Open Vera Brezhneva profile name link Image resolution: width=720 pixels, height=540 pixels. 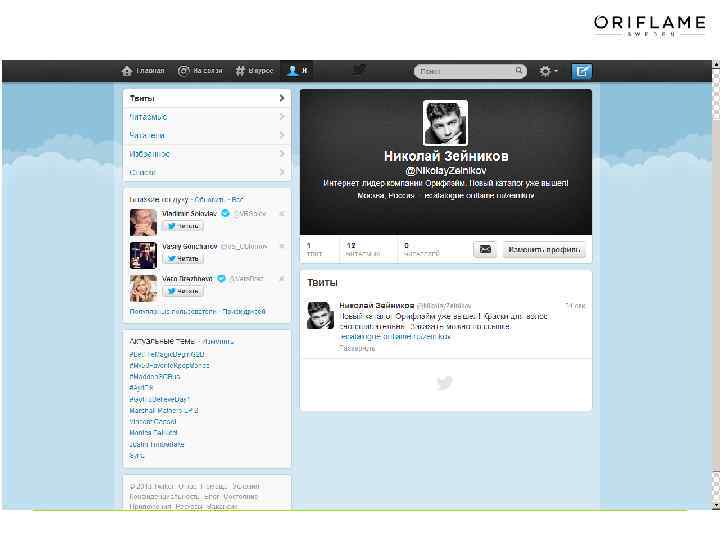pos(187,279)
